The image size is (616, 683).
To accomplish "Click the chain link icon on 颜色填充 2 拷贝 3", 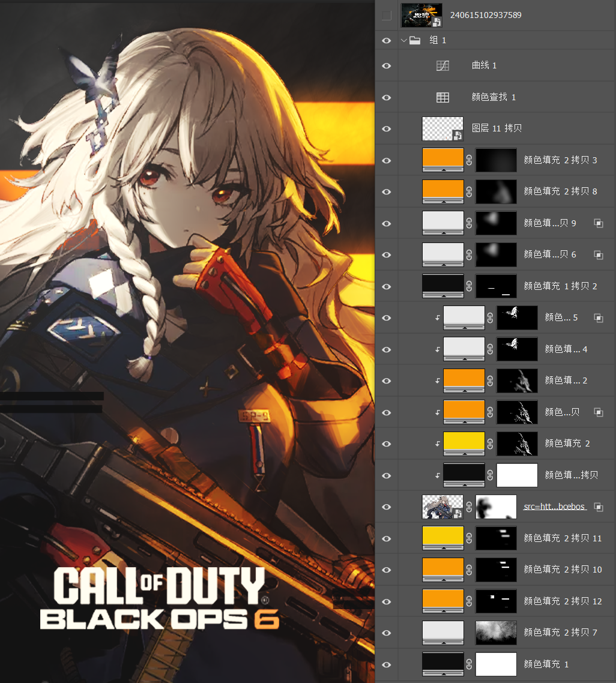I will (469, 160).
